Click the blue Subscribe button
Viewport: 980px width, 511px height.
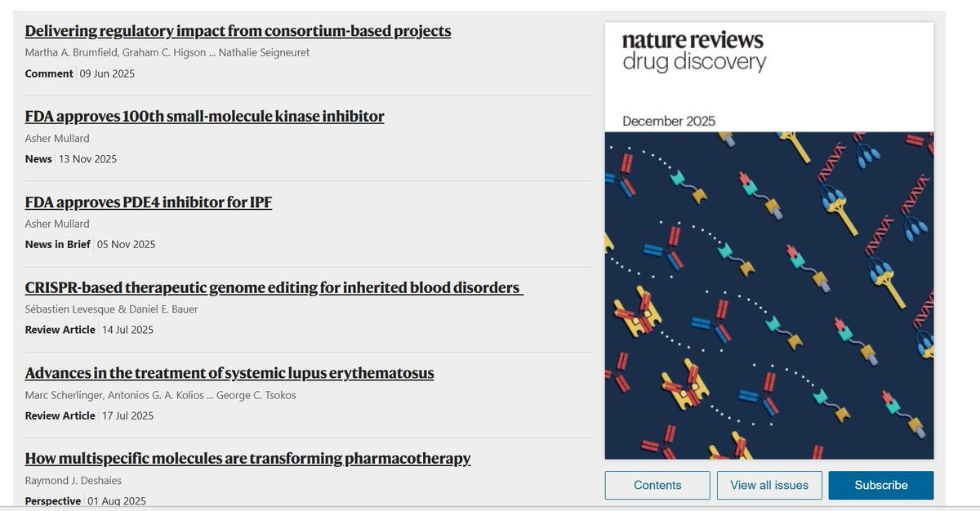(881, 485)
